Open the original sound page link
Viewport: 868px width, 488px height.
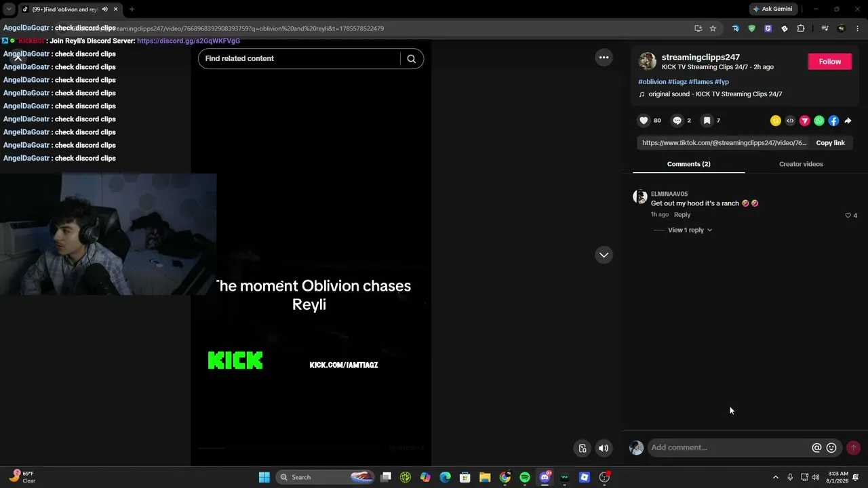715,94
